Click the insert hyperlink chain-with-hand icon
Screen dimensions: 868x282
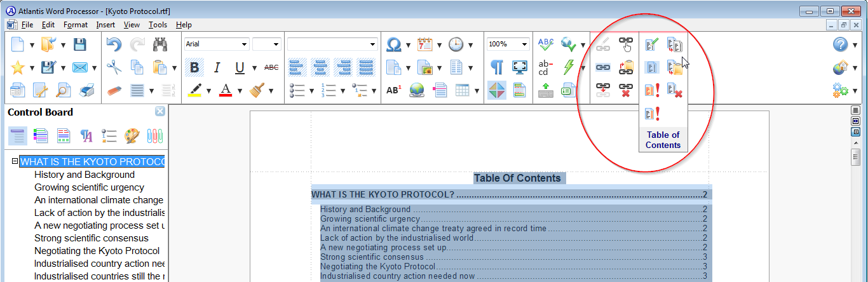pyautogui.click(x=626, y=44)
